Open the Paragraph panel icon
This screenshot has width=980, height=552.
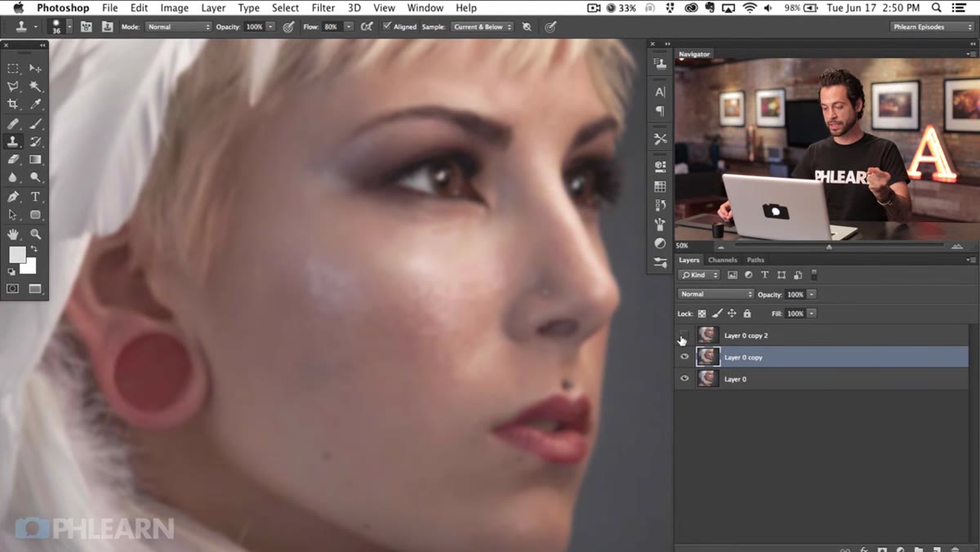[x=660, y=111]
